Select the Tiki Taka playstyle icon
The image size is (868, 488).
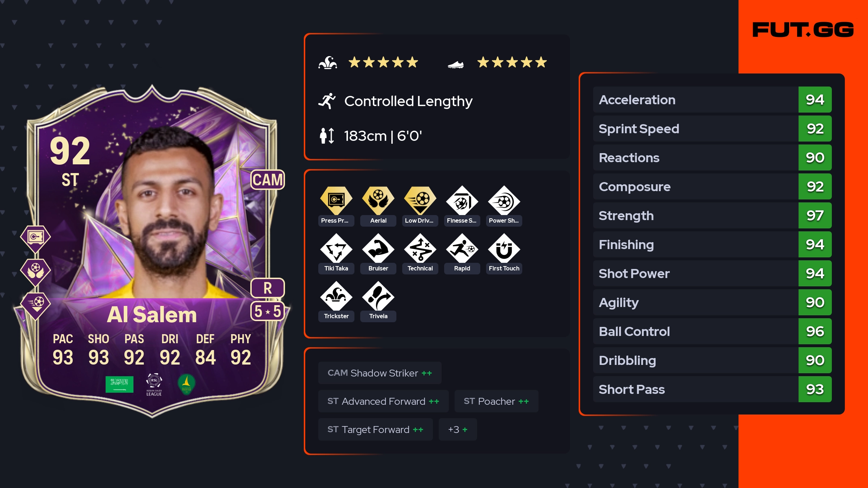(x=336, y=248)
